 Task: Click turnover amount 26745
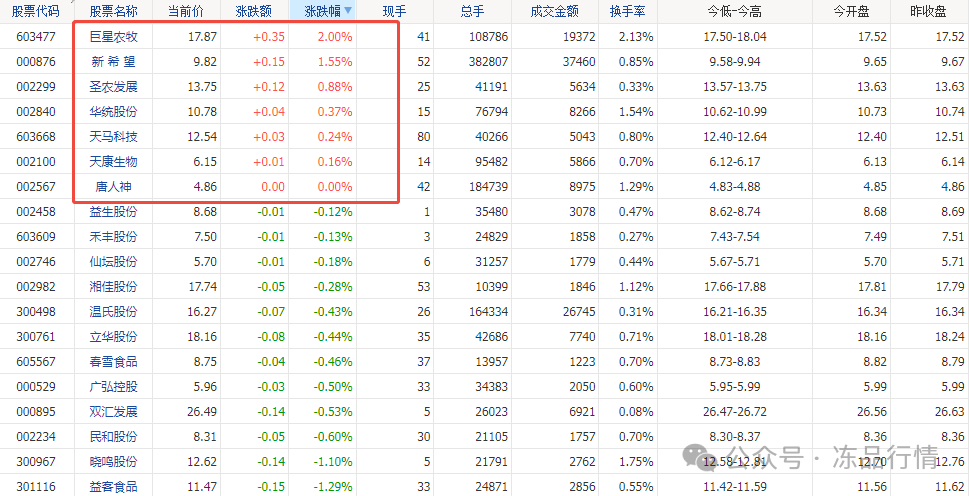click(579, 312)
